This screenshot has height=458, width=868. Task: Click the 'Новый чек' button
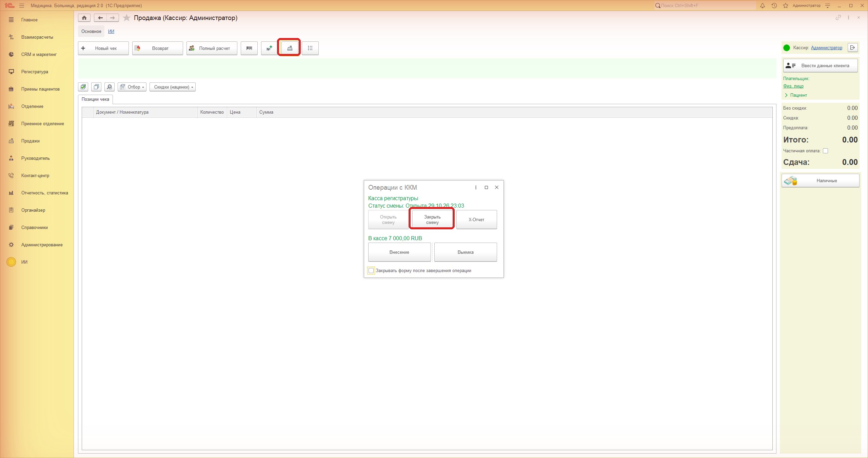point(103,48)
